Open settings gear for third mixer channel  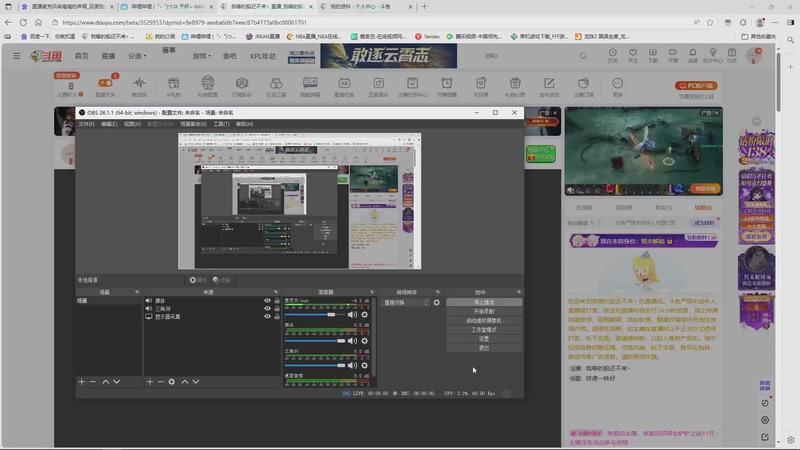pyautogui.click(x=364, y=365)
